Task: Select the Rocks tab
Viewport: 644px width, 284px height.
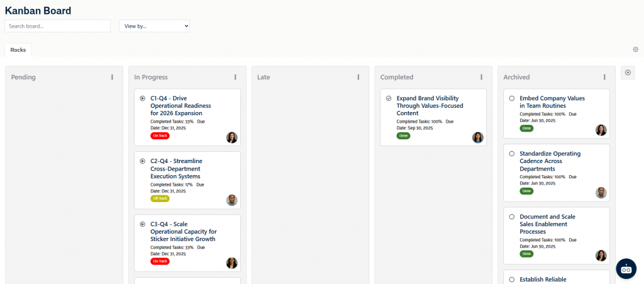Action: pos(18,50)
